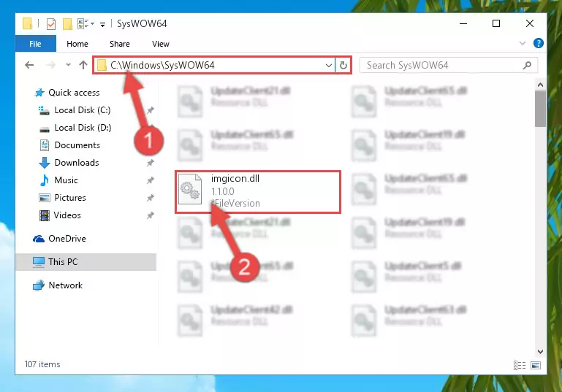Click the address bar path C:\Windows\SysWOW64
Screen dimensions: 562x392
[x=162, y=65]
